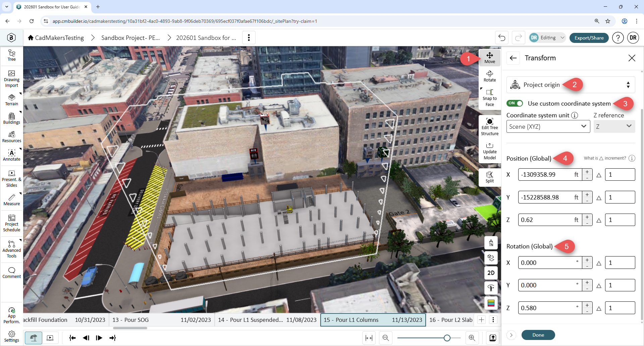Select the 14 - Pour L1 Suspended step
Screen dimensions: 644x346
tap(267, 320)
